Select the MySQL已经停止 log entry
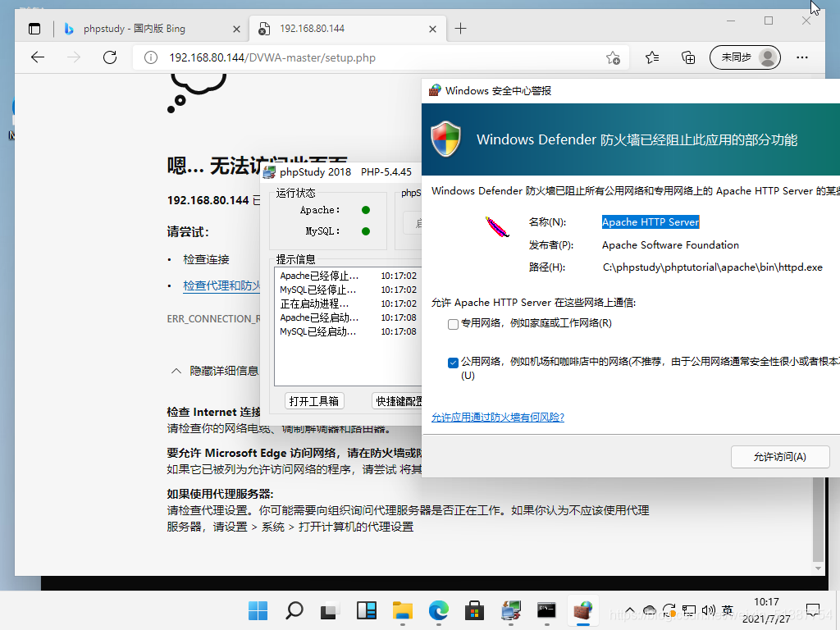Screen dimensions: 840x630 click(348, 290)
